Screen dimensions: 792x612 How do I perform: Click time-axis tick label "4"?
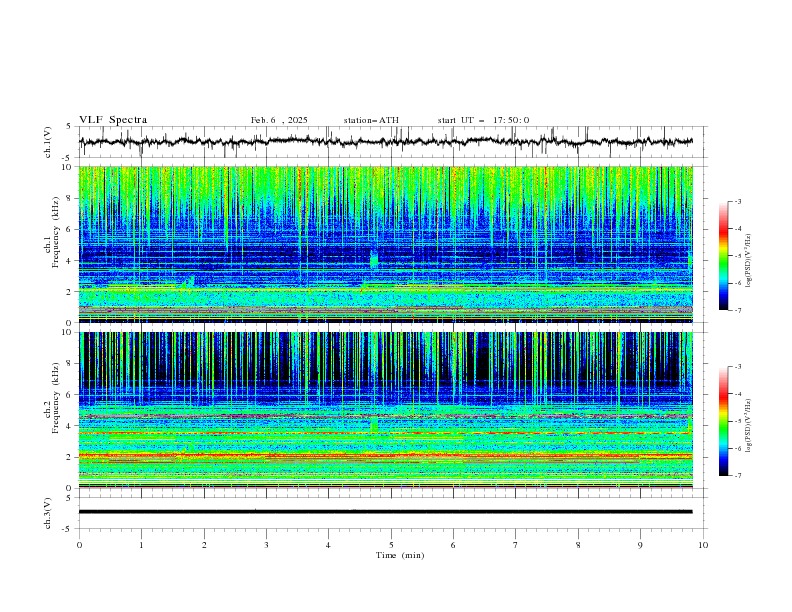coord(328,545)
